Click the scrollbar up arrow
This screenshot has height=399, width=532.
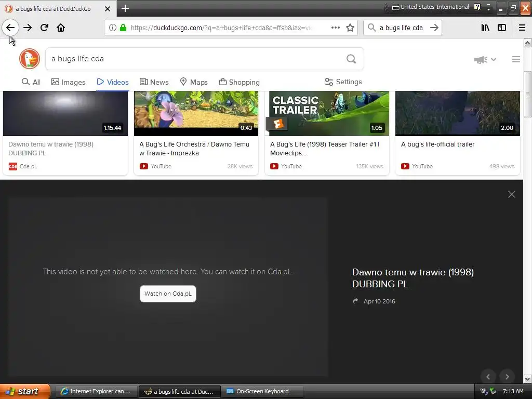528,43
